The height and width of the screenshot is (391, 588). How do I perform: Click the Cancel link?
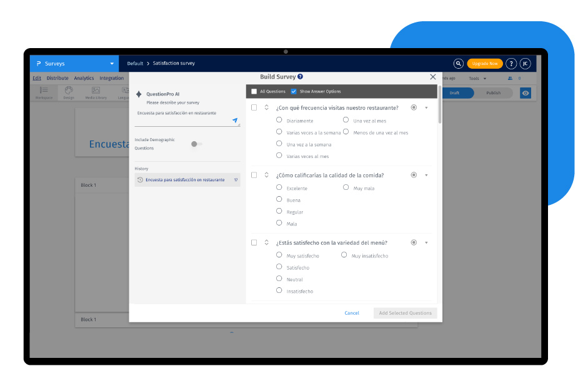[352, 313]
